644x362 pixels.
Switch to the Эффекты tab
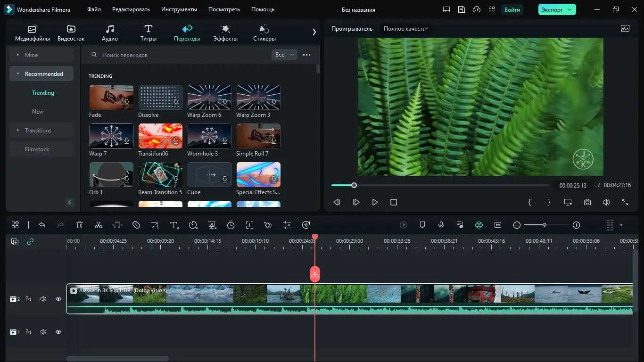pyautogui.click(x=225, y=33)
